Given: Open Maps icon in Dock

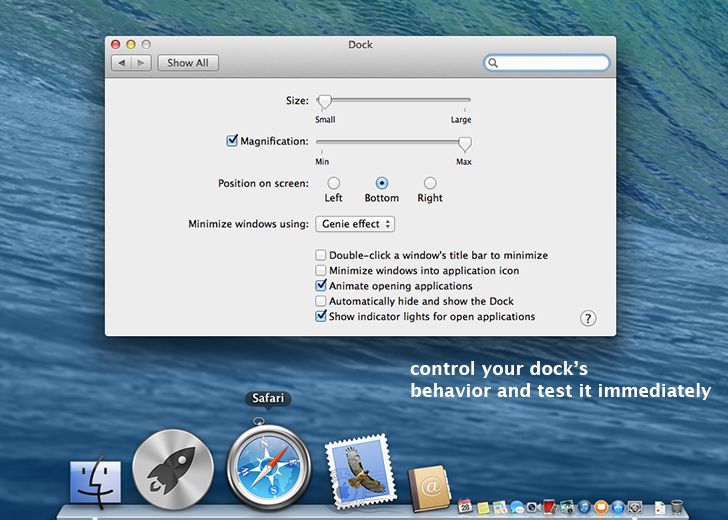Looking at the screenshot, I should click(x=500, y=507).
